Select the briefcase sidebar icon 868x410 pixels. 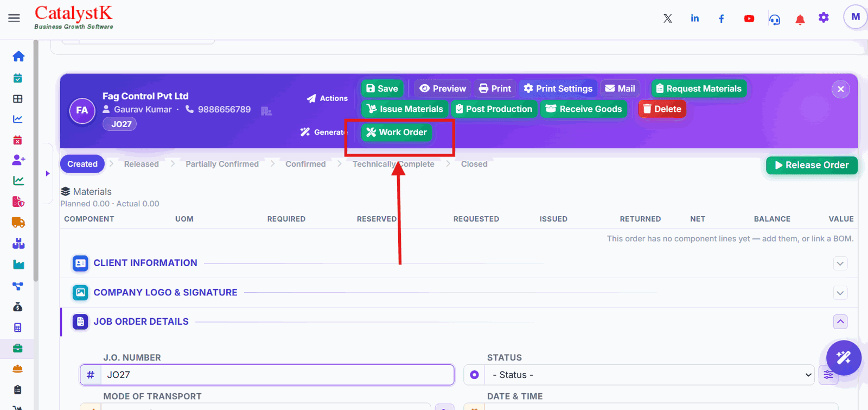pos(18,348)
